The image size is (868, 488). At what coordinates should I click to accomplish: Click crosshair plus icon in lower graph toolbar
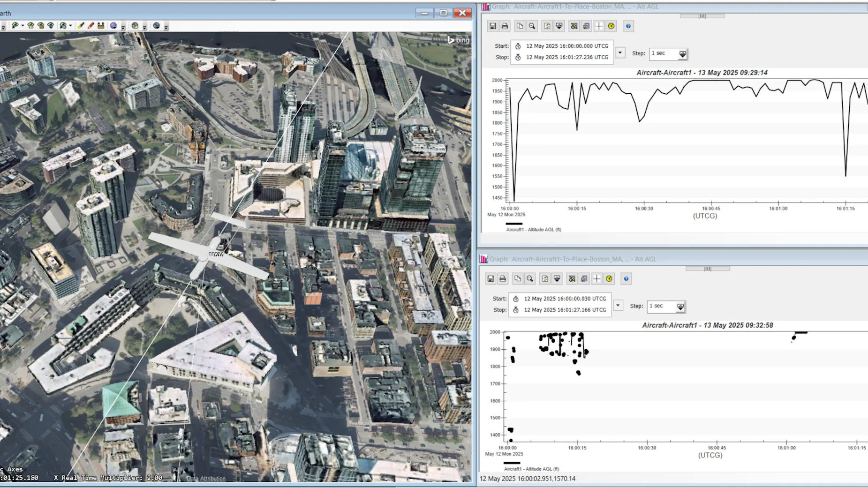[x=596, y=279]
